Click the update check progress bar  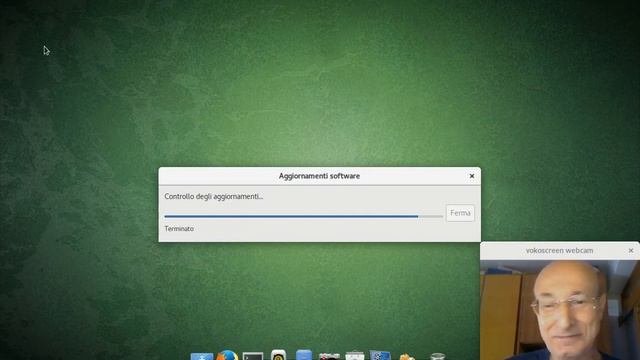tap(303, 216)
